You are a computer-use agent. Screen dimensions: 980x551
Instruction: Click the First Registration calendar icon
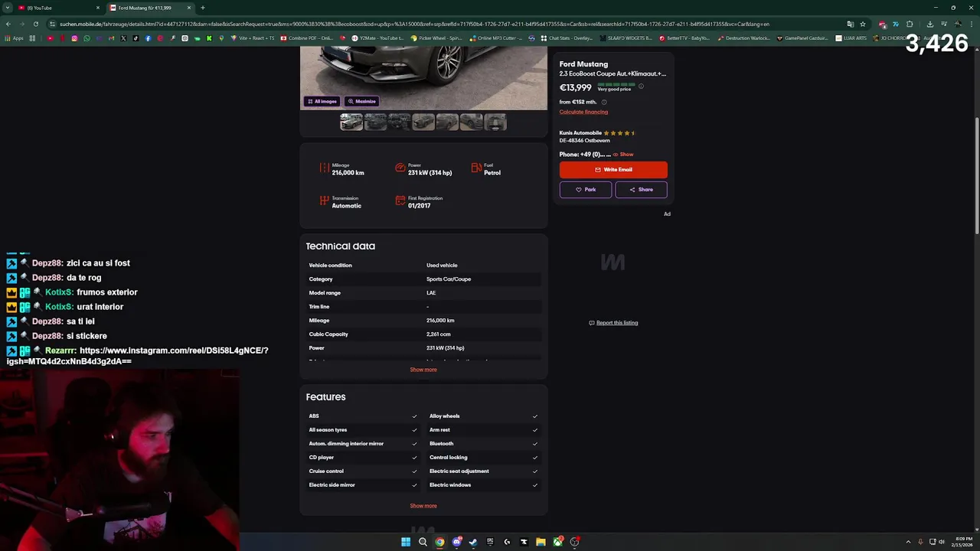pyautogui.click(x=400, y=201)
